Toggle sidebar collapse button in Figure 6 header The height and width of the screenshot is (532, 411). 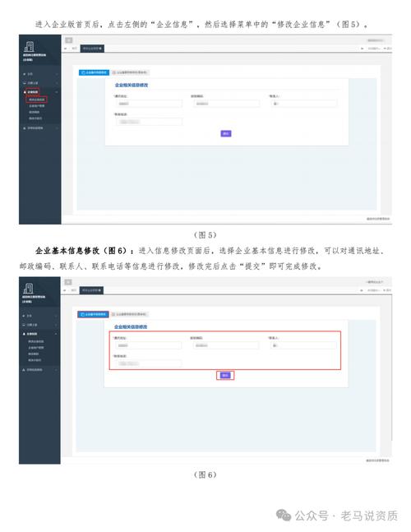tap(68, 282)
